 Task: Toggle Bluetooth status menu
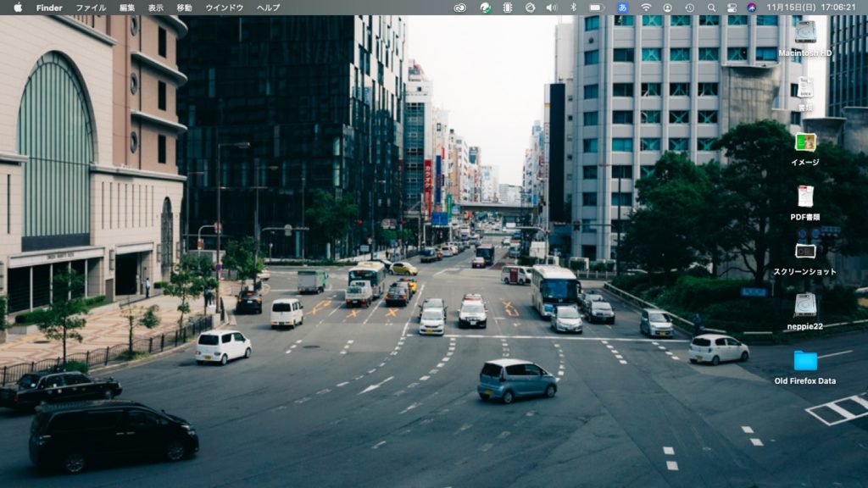point(573,8)
